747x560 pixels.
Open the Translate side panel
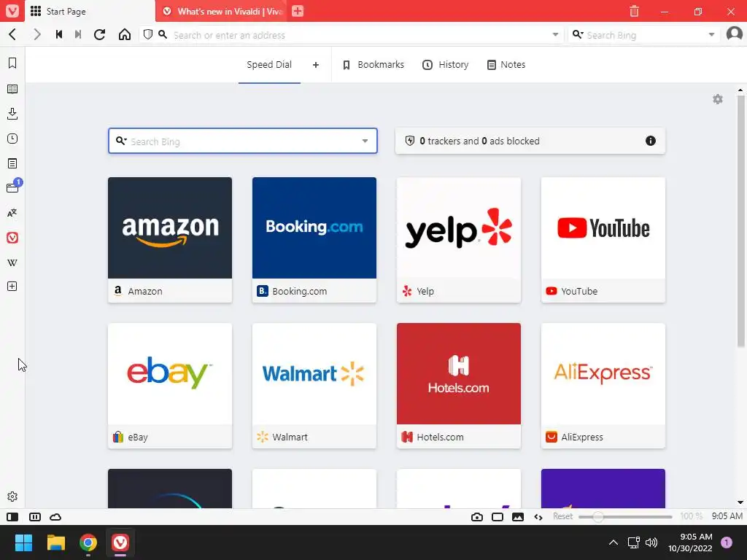12,213
